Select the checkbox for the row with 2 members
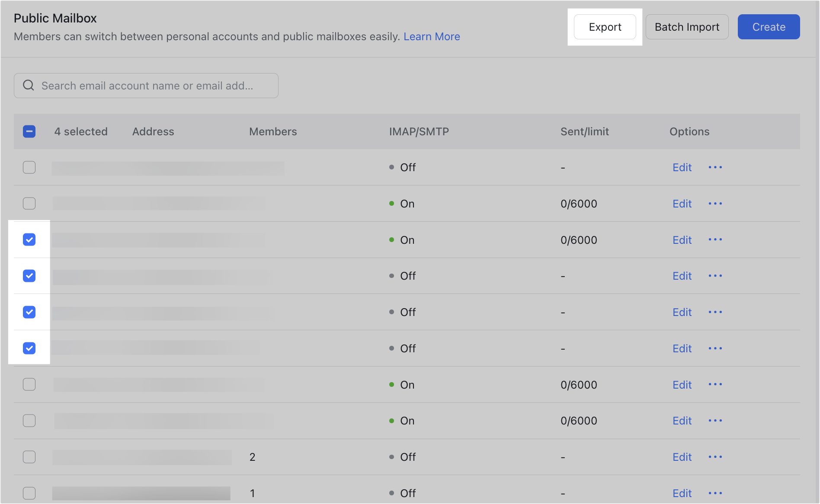The width and height of the screenshot is (820, 504). pos(29,457)
